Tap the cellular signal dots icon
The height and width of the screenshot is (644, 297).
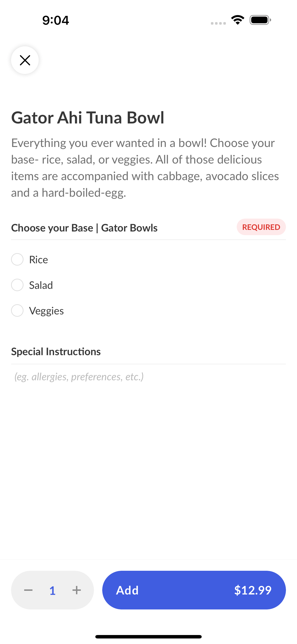pos(218,23)
